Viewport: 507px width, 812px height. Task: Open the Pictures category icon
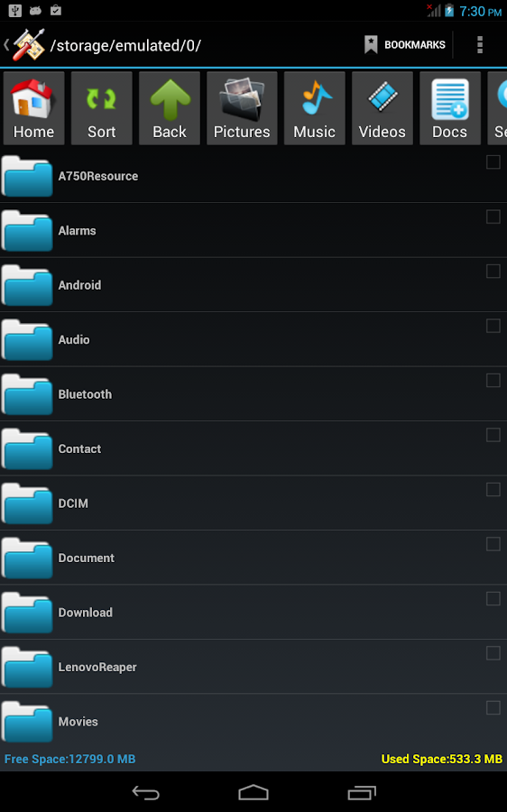pos(242,108)
